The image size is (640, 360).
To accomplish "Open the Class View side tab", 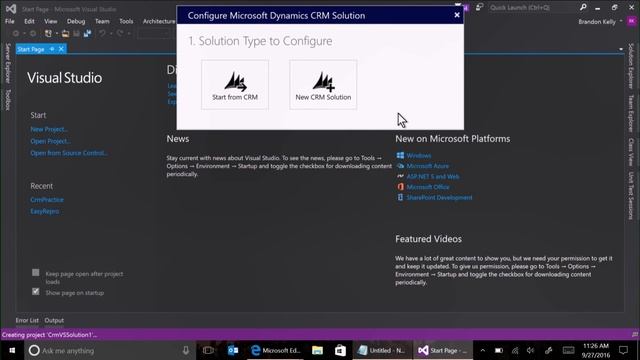I will click(x=631, y=152).
